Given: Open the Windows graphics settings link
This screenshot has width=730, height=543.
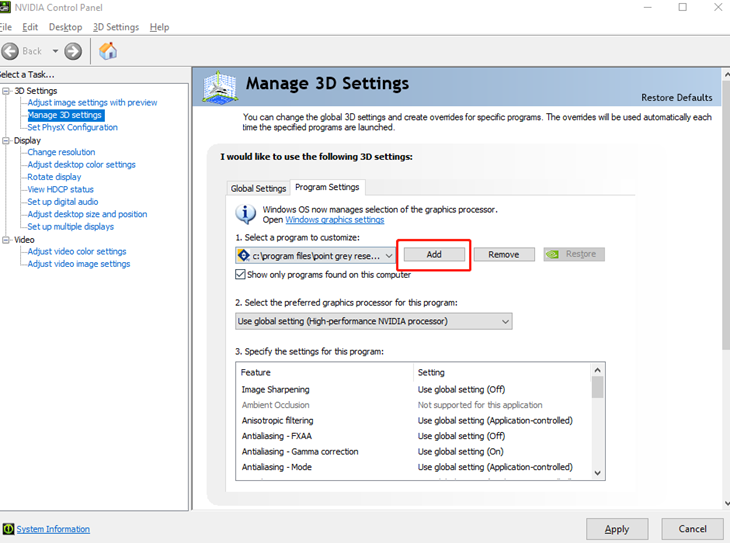Looking at the screenshot, I should (335, 220).
